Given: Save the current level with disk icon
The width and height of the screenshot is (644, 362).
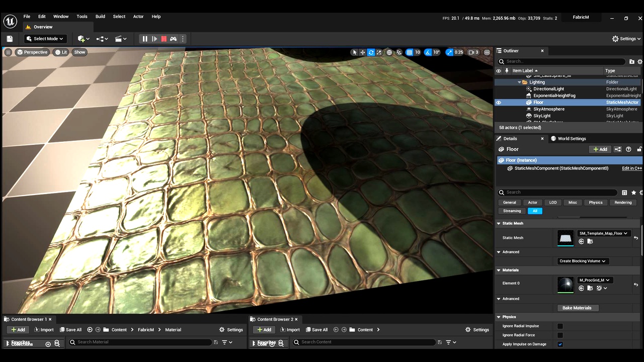Looking at the screenshot, I should coord(10,39).
